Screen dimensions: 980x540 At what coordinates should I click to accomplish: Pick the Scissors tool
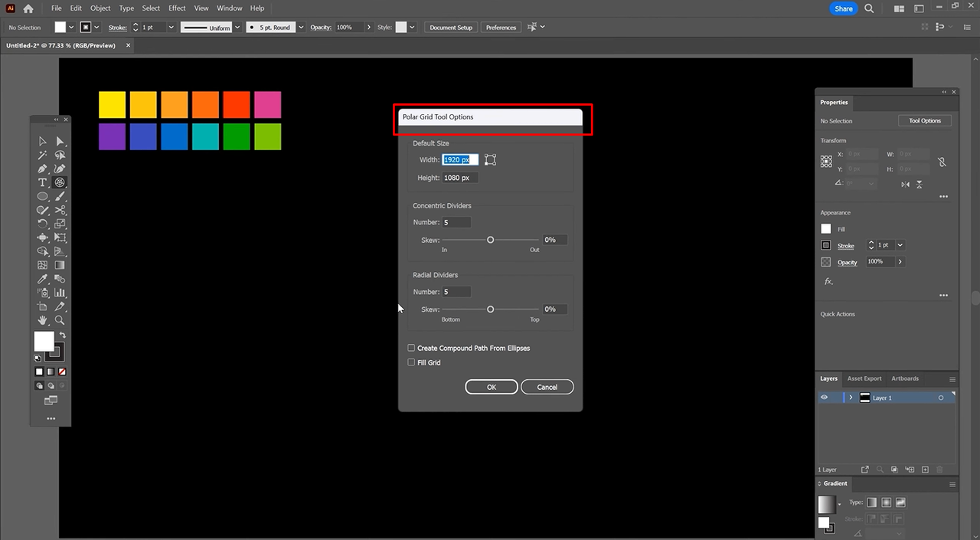pos(60,211)
